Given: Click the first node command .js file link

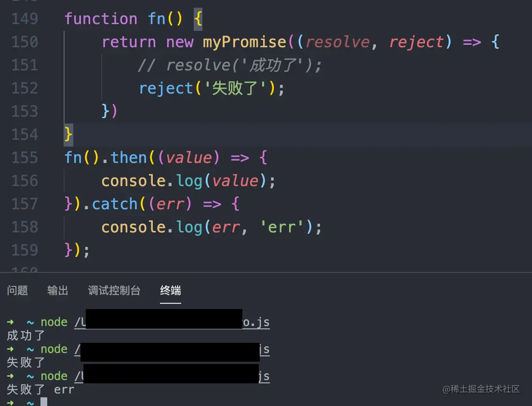Looking at the screenshot, I should (172, 322).
